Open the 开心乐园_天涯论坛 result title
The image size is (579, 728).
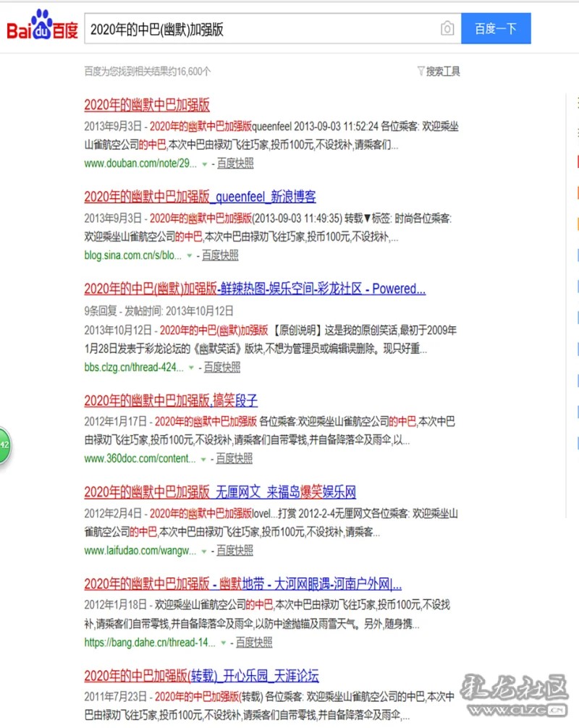pos(201,676)
